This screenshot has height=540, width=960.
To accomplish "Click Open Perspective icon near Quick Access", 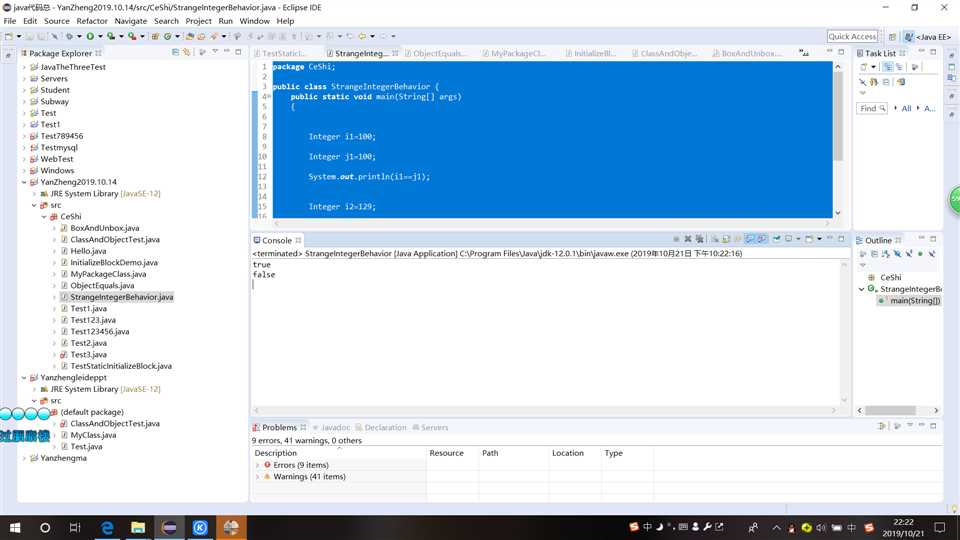I will pos(892,37).
